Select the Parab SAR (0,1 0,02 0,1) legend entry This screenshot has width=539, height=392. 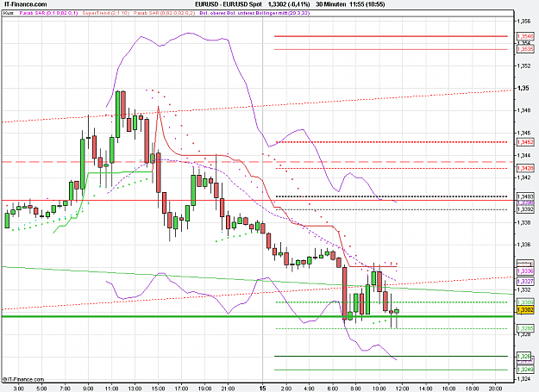[48, 13]
